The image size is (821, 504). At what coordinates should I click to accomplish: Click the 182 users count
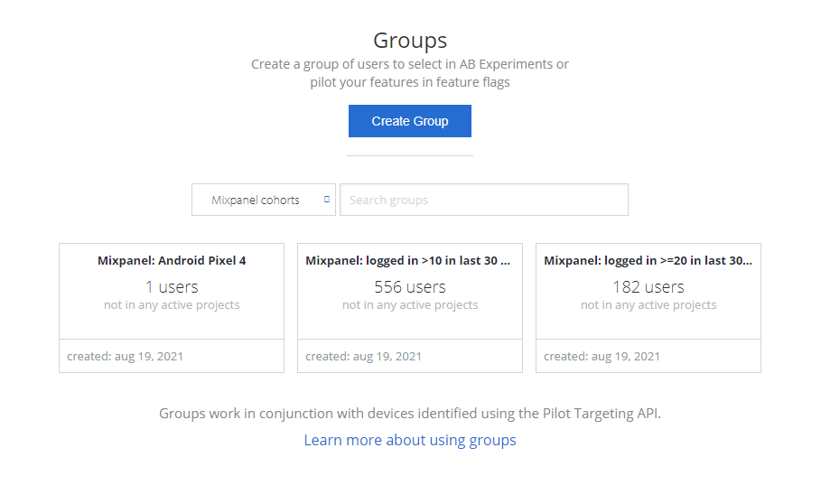pyautogui.click(x=648, y=286)
